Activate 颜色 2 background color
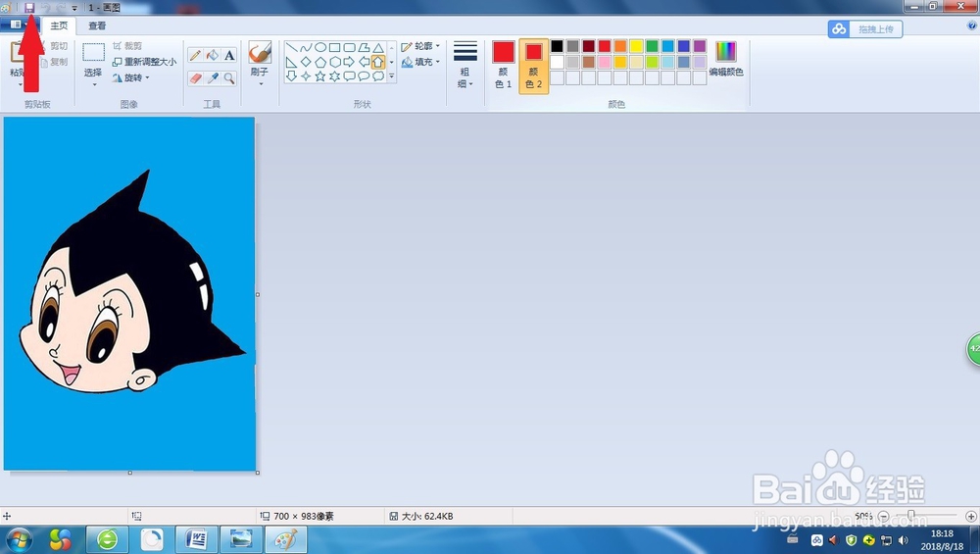The width and height of the screenshot is (980, 554). tap(534, 67)
